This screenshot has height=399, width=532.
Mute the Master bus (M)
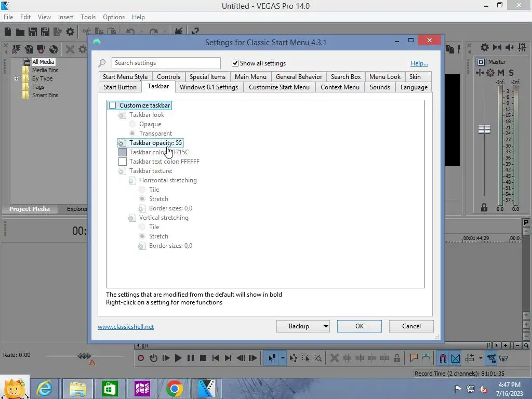(501, 73)
